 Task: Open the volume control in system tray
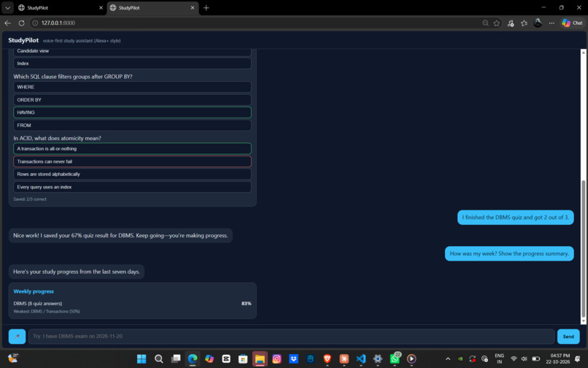[524, 359]
